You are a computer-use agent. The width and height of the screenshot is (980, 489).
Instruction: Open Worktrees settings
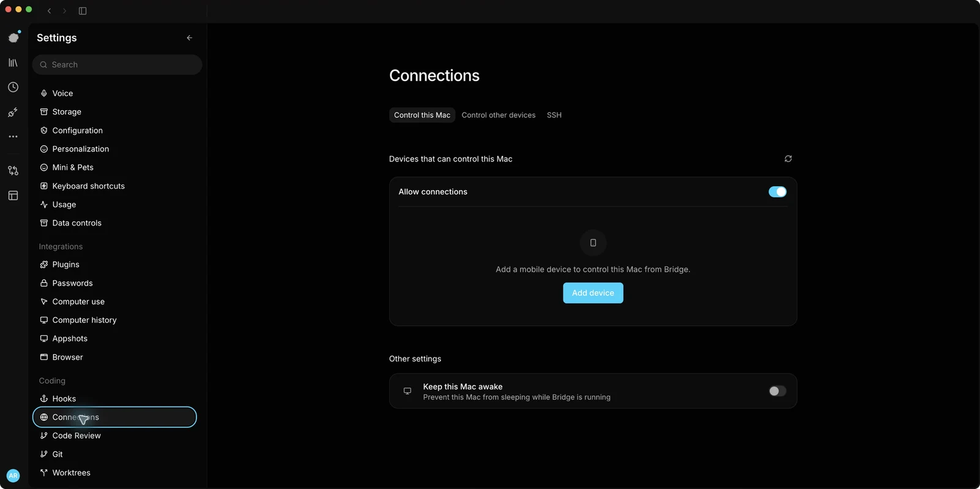point(115,473)
